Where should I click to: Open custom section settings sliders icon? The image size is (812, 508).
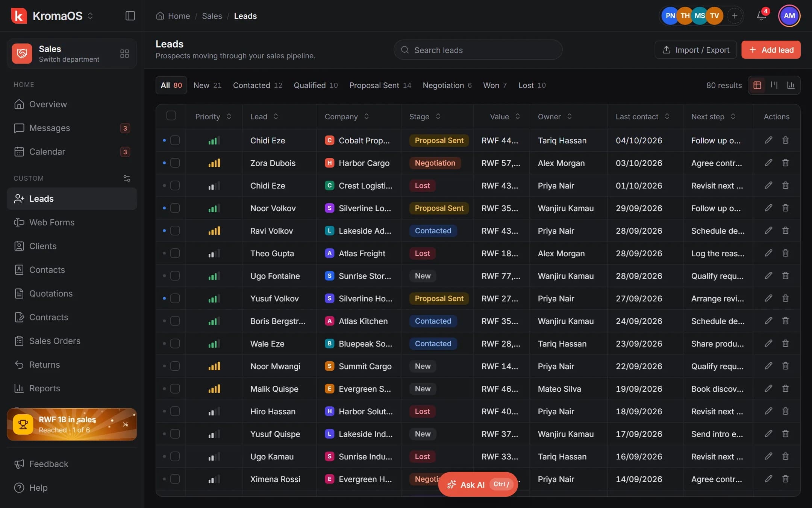[x=127, y=178]
